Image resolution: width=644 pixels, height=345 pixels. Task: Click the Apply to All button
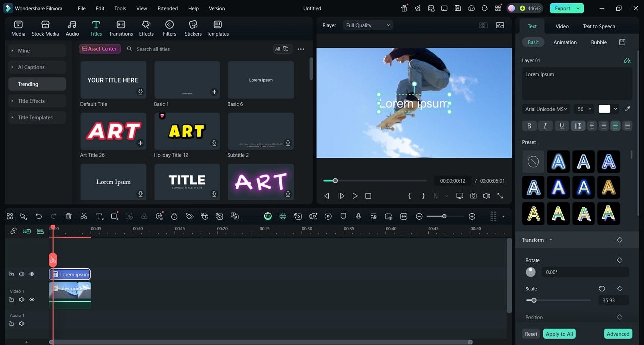pos(559,334)
